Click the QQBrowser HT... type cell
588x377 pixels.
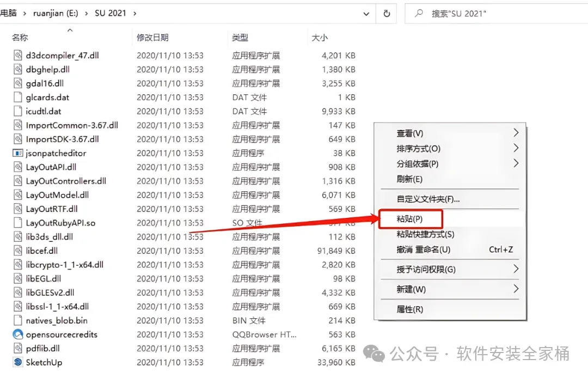[x=265, y=335]
